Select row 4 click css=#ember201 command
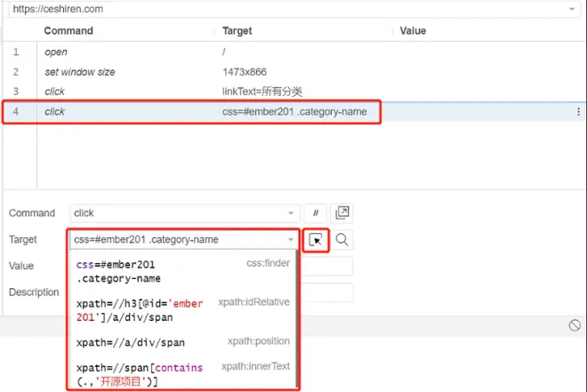 (x=293, y=112)
